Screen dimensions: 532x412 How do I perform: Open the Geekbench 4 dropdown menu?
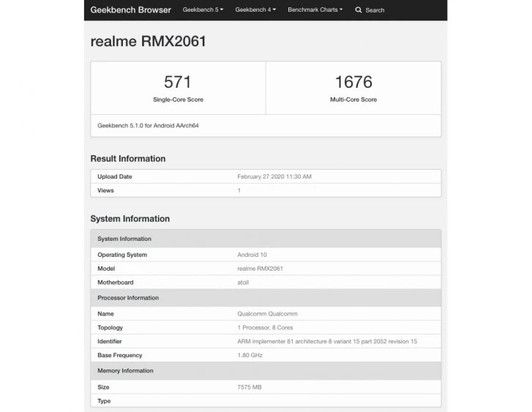255,10
